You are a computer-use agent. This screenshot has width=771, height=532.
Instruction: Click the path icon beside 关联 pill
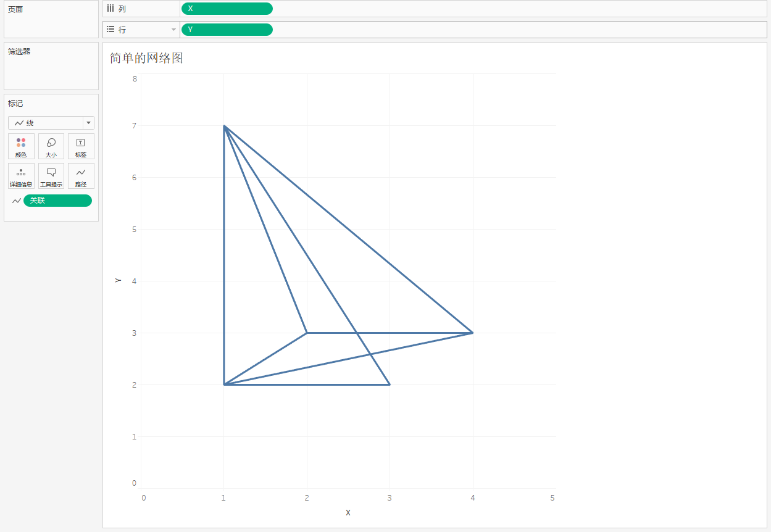[x=17, y=201]
